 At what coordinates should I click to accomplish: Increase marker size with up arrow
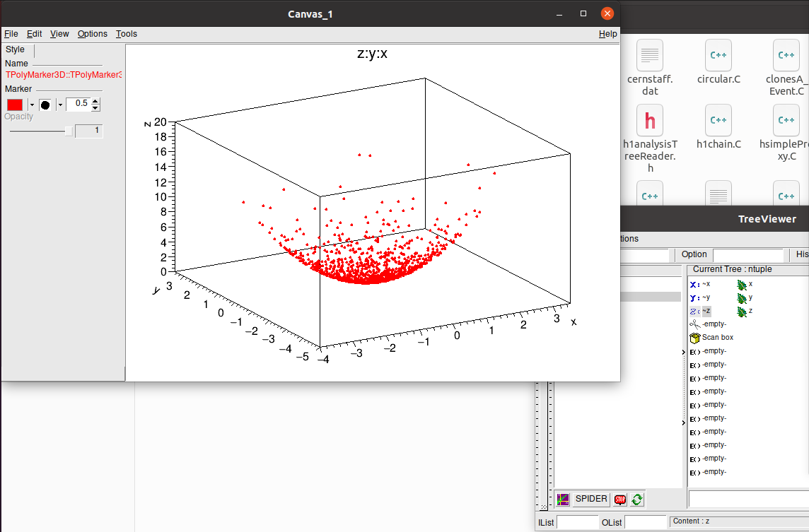point(95,101)
